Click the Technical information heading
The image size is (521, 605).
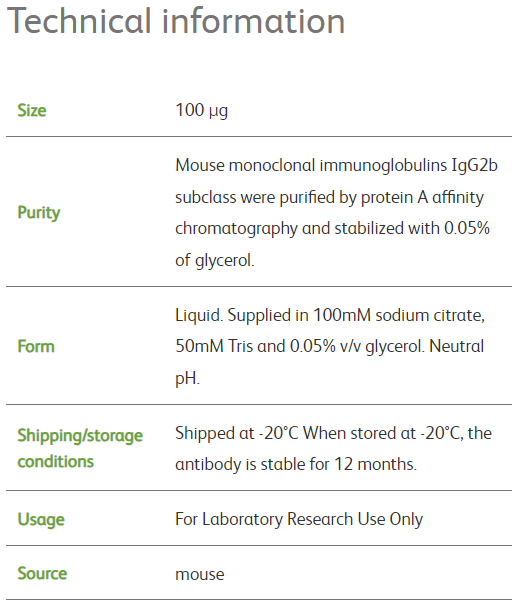(x=176, y=21)
